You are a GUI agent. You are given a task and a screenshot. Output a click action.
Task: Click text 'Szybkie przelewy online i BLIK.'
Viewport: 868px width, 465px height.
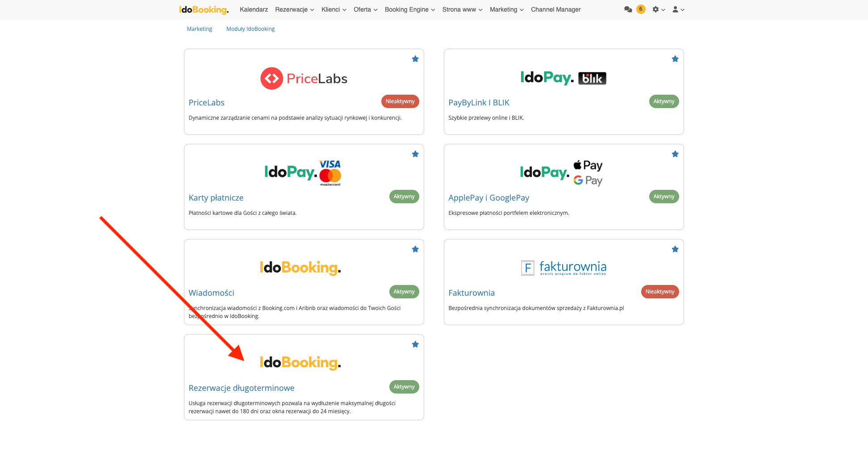tap(486, 118)
